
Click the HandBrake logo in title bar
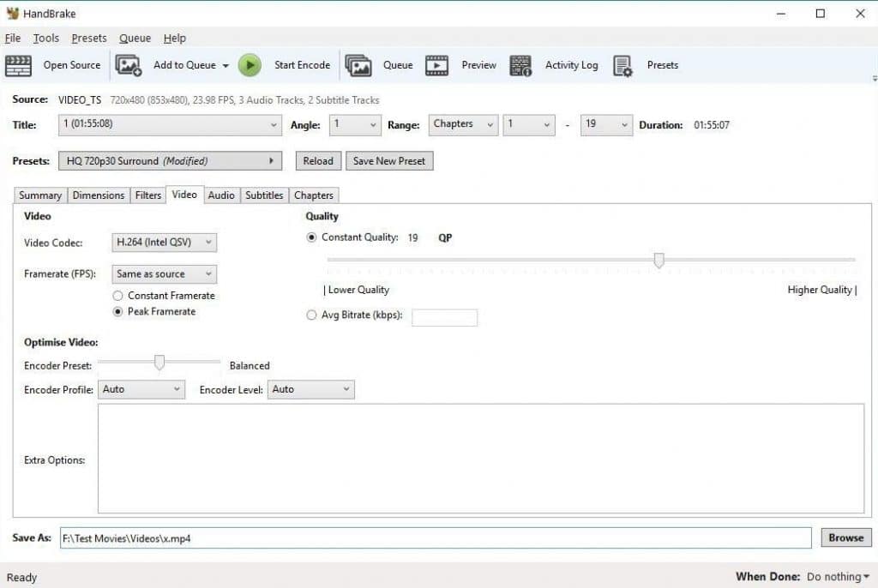(x=12, y=14)
